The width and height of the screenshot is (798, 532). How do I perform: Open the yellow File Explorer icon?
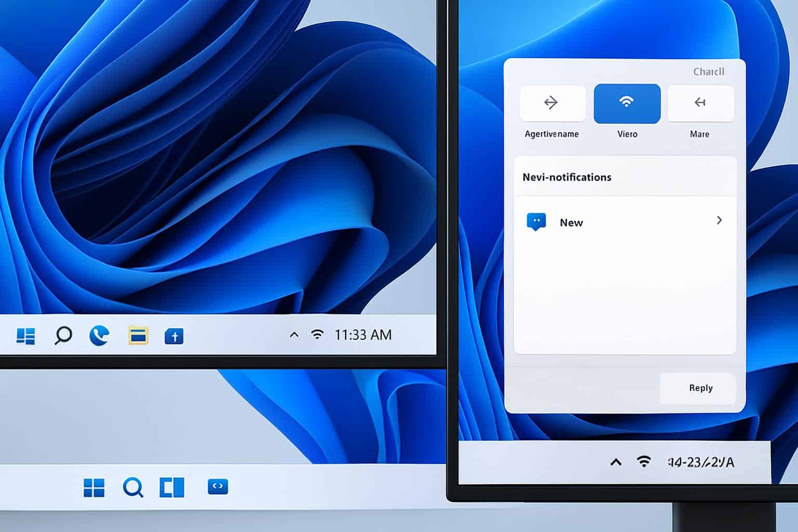pos(138,336)
